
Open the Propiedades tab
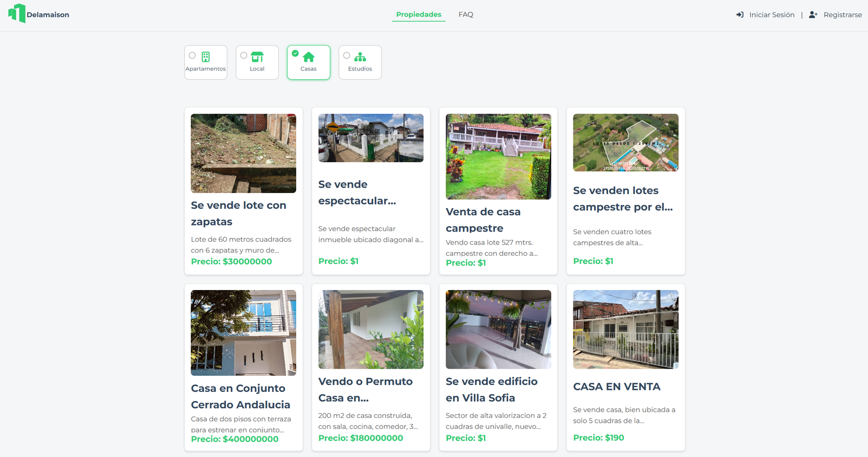(419, 15)
